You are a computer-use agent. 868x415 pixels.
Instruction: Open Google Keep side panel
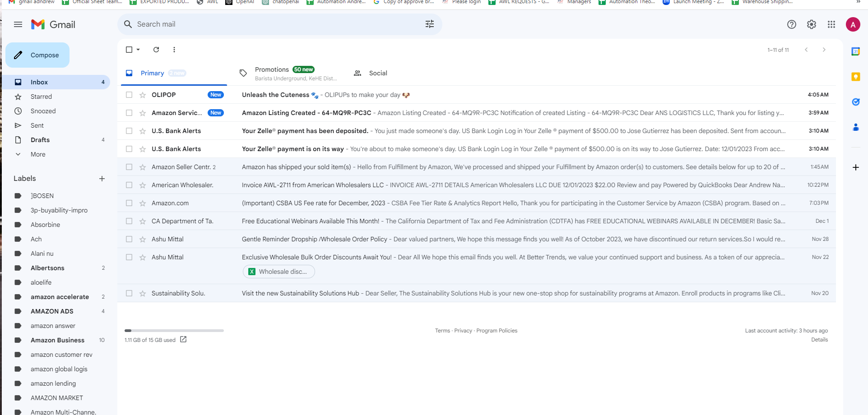pyautogui.click(x=855, y=77)
